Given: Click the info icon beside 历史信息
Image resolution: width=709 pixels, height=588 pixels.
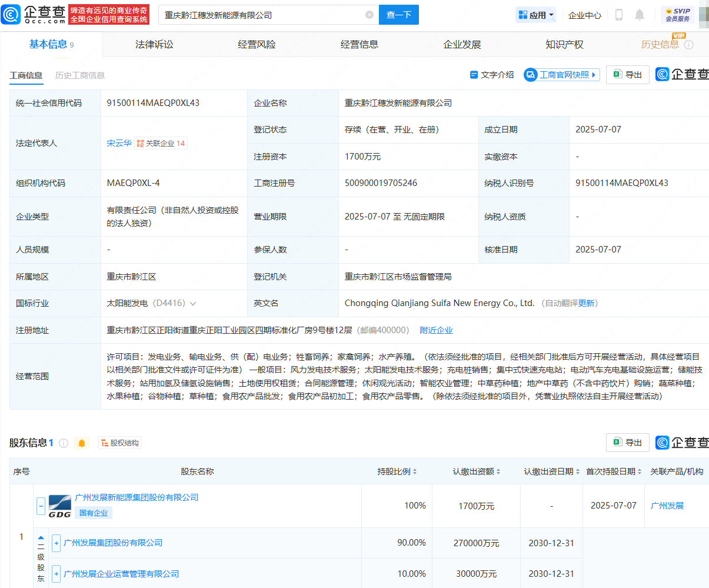Looking at the screenshot, I should (x=689, y=45).
